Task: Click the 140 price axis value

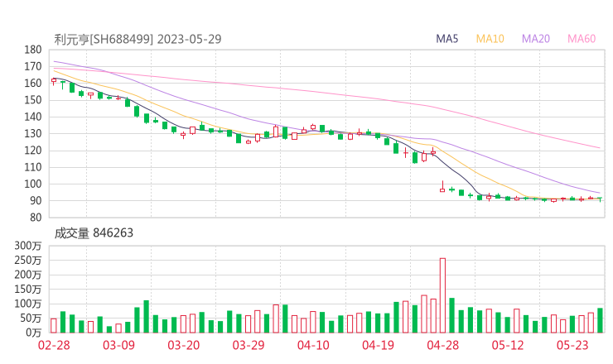Action: point(33,117)
